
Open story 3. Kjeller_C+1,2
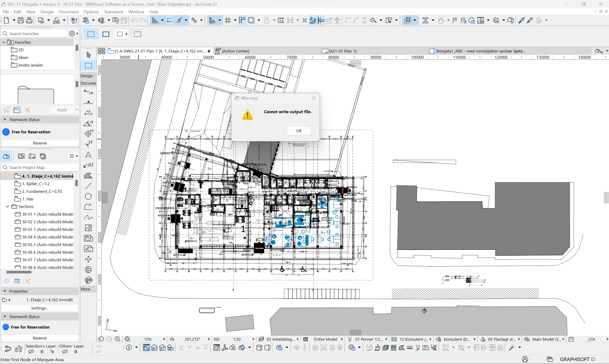click(x=36, y=184)
